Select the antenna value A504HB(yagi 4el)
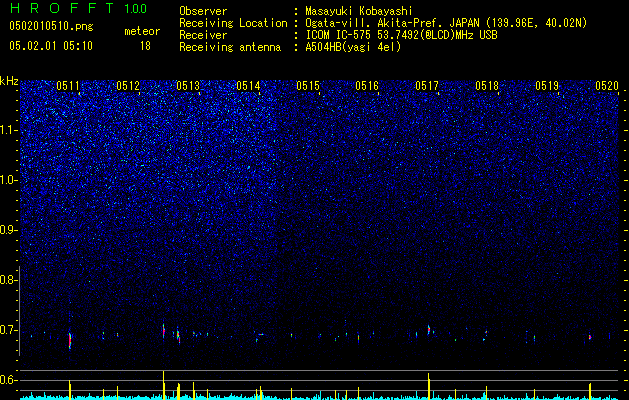 coord(353,47)
